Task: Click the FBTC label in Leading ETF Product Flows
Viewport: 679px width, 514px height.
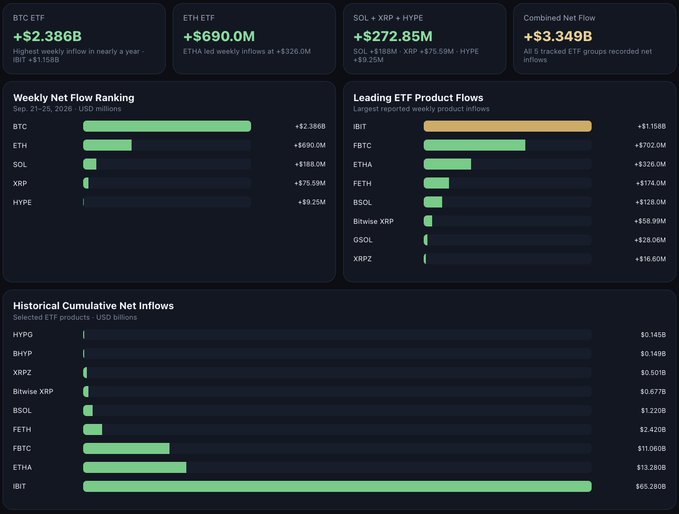Action: coord(362,145)
